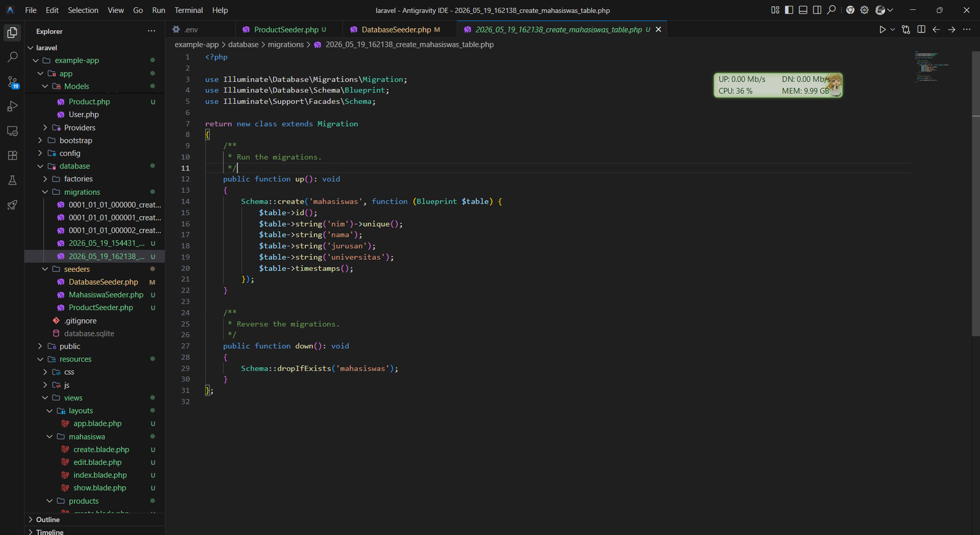
Task: Open edit.blade.php in mahasiswa folder
Action: [x=94, y=462]
